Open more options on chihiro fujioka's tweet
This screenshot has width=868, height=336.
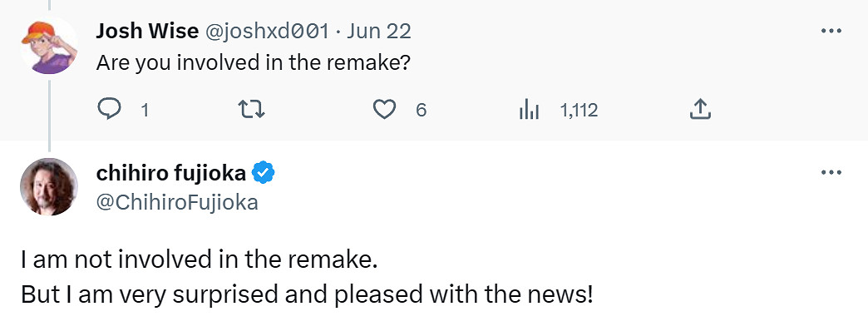(831, 172)
